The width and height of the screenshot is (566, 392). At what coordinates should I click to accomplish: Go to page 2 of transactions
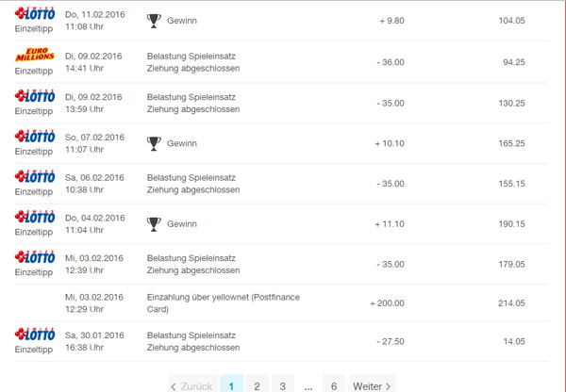(257, 385)
